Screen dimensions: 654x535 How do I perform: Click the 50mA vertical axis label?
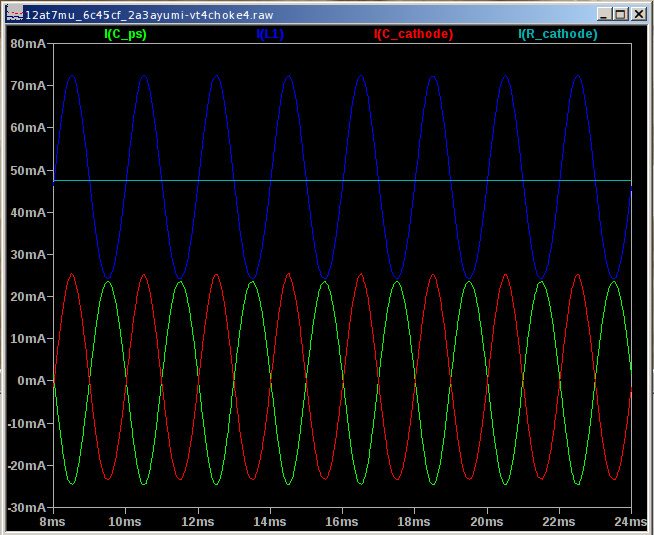pos(28,170)
